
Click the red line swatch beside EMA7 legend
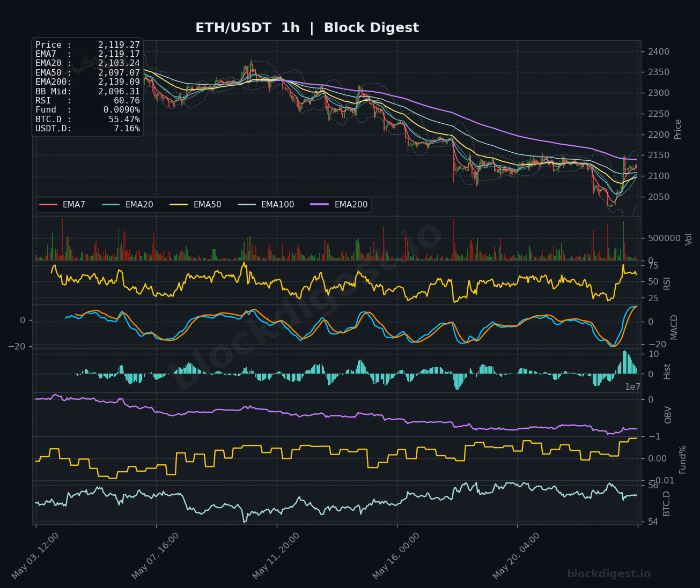48,205
